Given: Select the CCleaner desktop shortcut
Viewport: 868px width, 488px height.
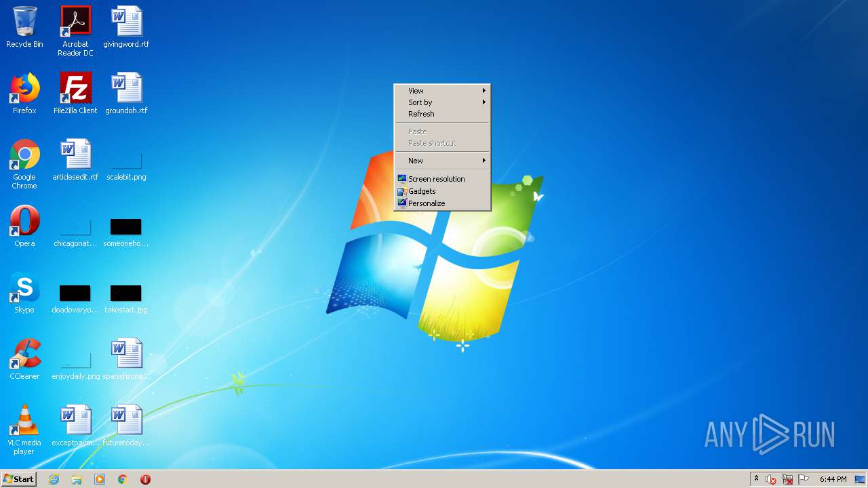Looking at the screenshot, I should pyautogui.click(x=24, y=359).
